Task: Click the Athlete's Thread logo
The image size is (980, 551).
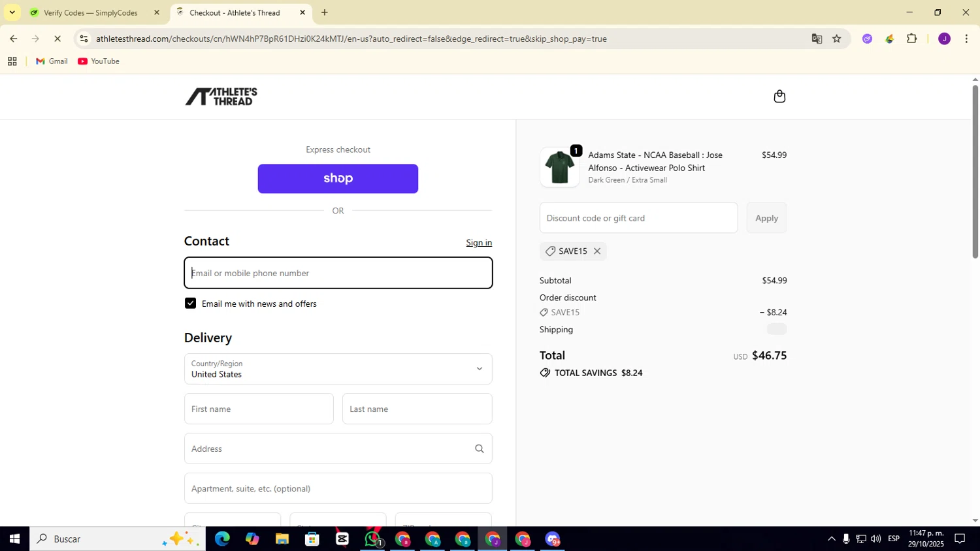Action: pos(221,97)
